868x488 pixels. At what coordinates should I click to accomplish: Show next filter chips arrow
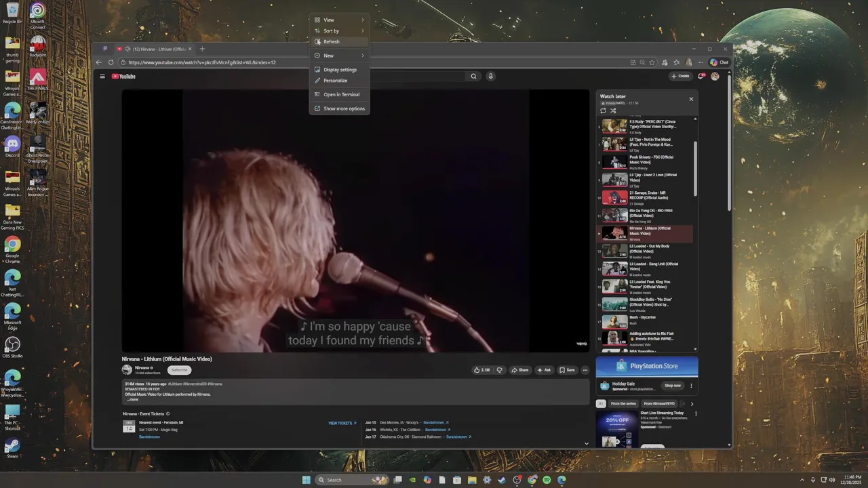[x=692, y=404]
